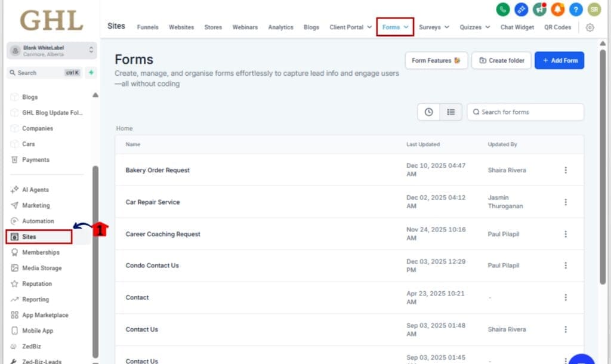
Task: Open the SR profile avatar
Action: click(594, 10)
